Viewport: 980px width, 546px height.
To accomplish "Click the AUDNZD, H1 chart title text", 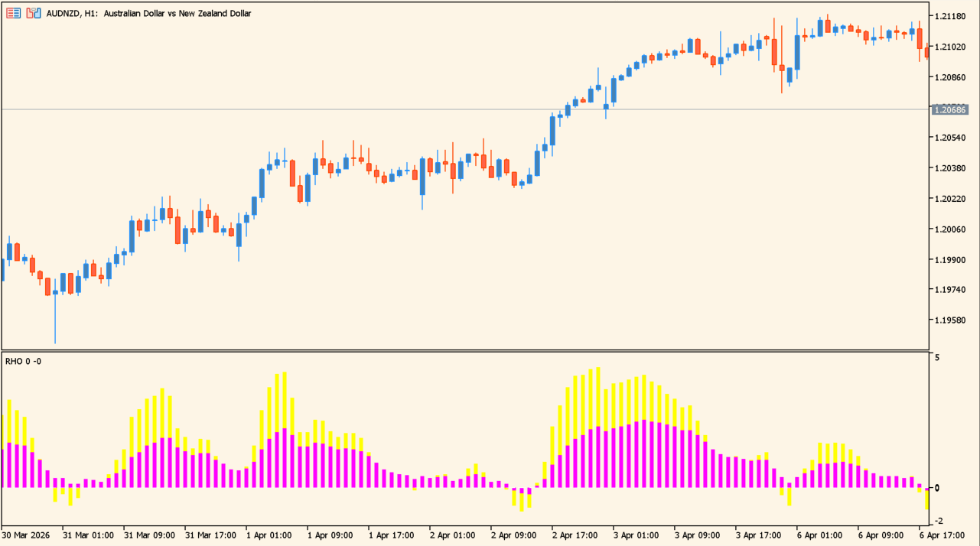I will tap(148, 13).
